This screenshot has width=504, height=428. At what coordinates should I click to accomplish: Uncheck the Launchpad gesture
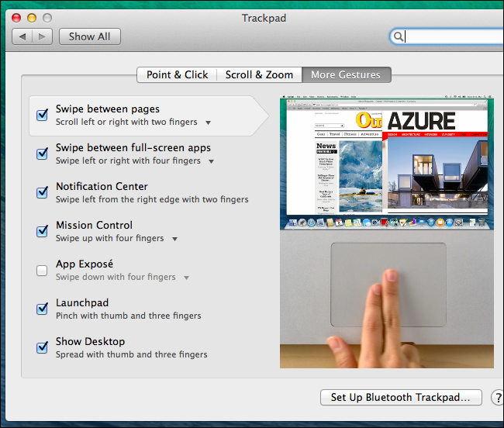pyautogui.click(x=42, y=309)
